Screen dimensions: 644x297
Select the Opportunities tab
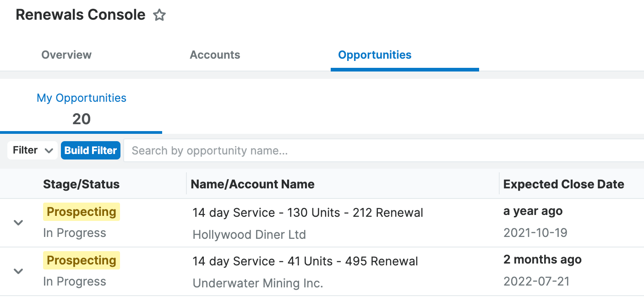coord(375,55)
